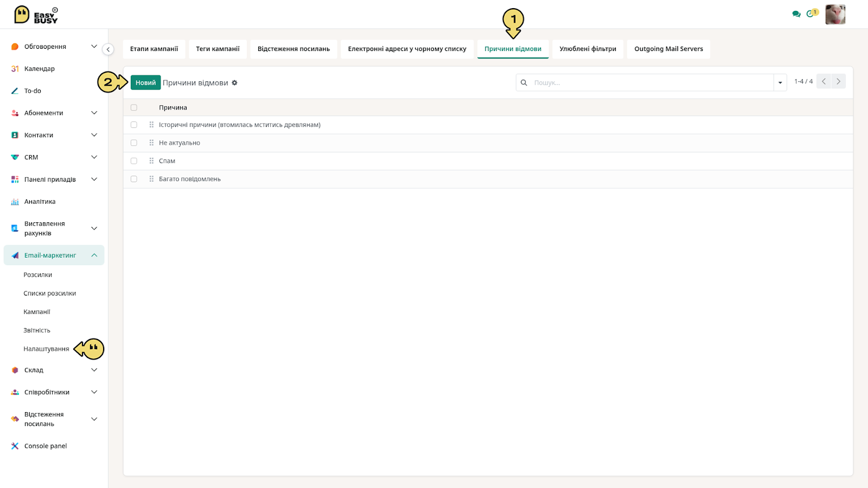
Task: Expand the Абонементи menu chevron
Action: pos(94,113)
